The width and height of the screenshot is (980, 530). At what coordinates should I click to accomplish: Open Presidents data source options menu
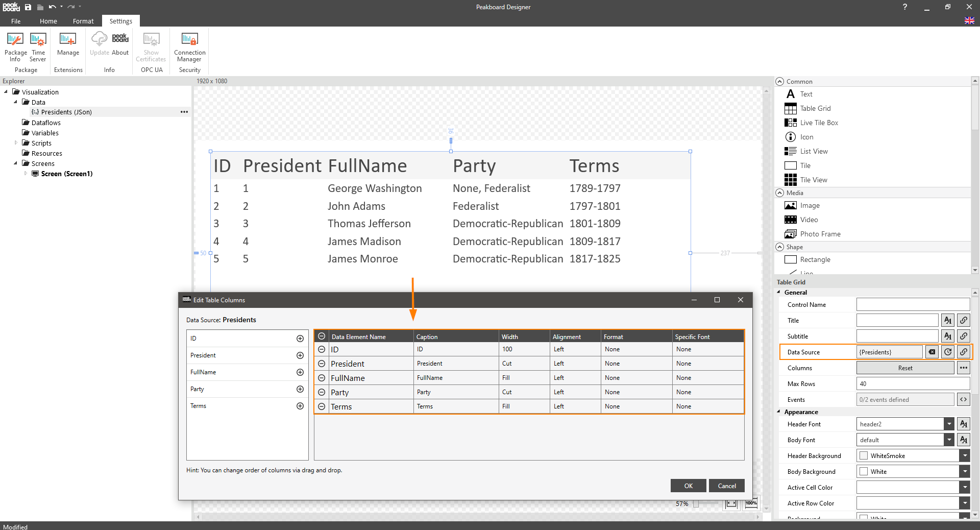coord(184,112)
